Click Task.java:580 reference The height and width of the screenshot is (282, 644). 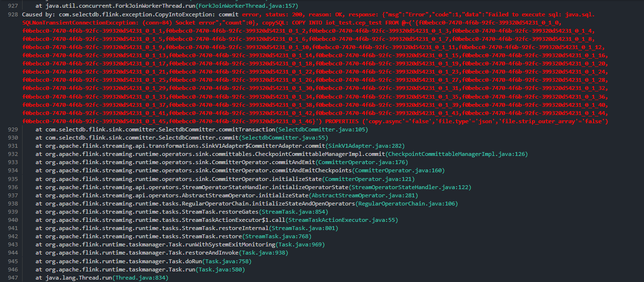(x=220, y=269)
